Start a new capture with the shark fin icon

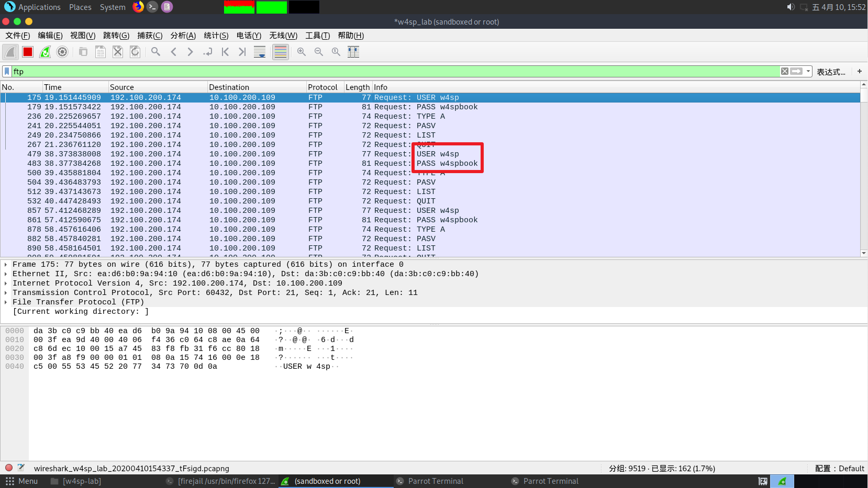(10, 52)
